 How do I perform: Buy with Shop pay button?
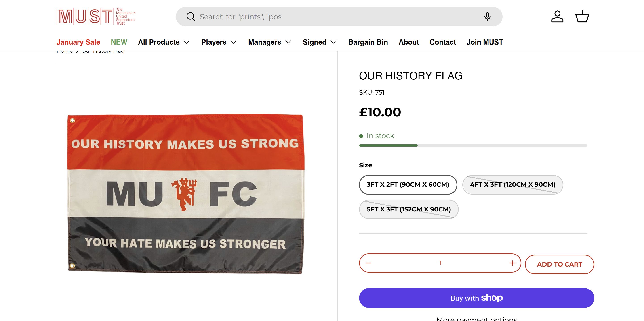(476, 298)
